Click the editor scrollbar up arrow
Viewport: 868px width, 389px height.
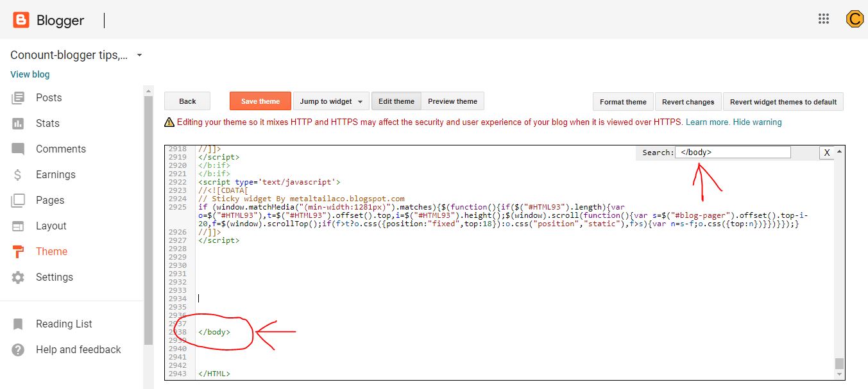pos(840,151)
